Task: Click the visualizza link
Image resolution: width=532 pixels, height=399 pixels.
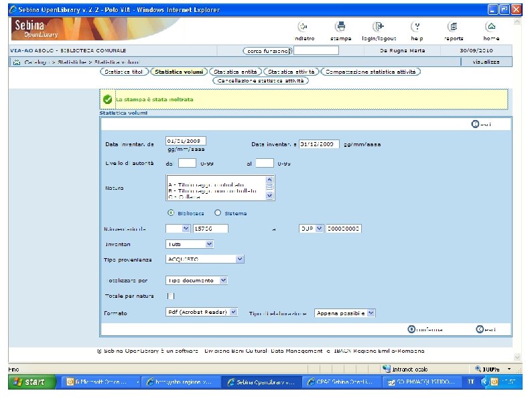Action: pyautogui.click(x=486, y=62)
